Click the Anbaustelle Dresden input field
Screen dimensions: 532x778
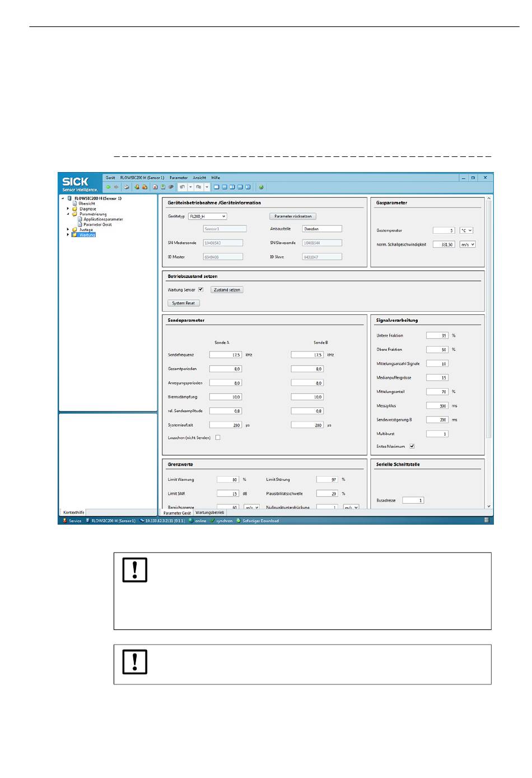click(322, 229)
